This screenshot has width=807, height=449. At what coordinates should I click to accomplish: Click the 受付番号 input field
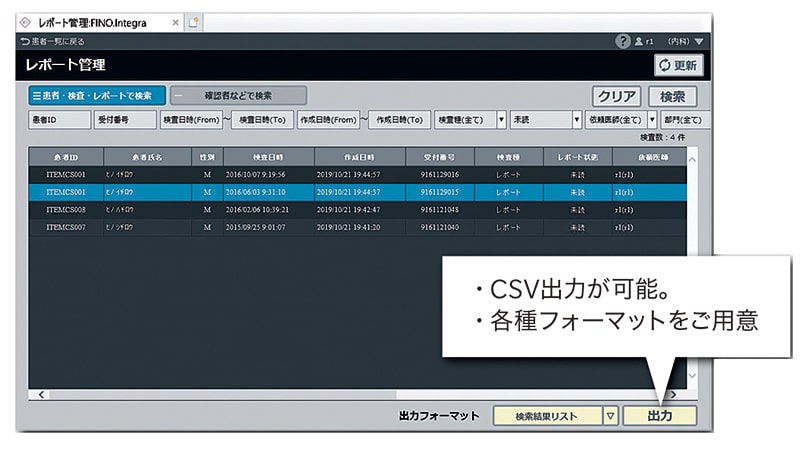click(124, 119)
